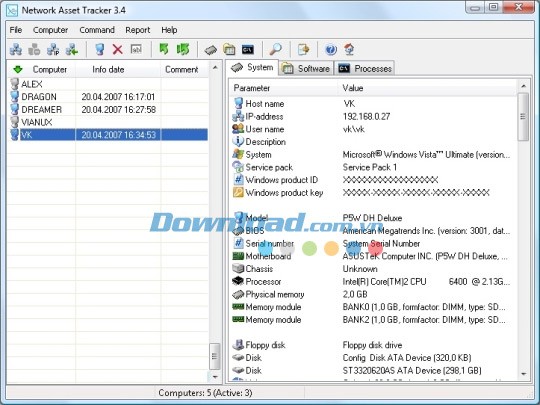Click the Chassis Unknown row
Screen dimensions: 540x405
click(374, 269)
